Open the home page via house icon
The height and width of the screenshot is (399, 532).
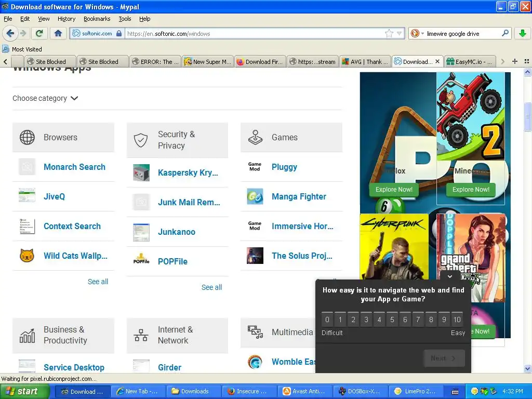(58, 33)
